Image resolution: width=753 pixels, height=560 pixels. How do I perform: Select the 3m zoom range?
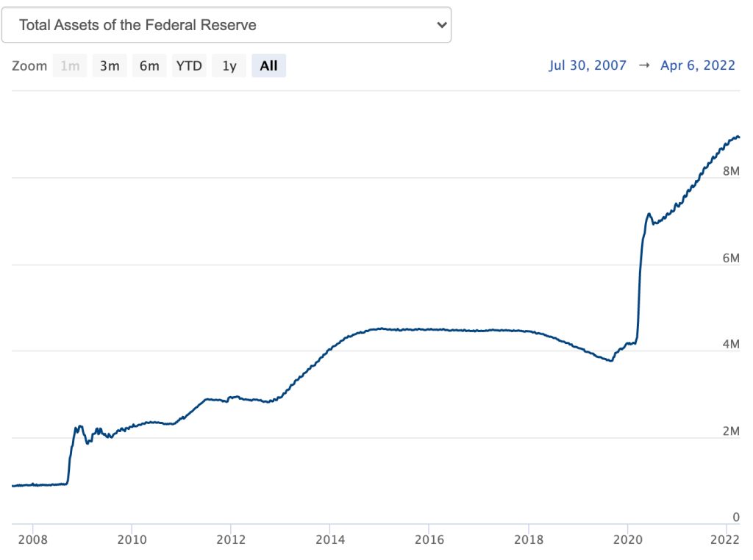point(110,65)
